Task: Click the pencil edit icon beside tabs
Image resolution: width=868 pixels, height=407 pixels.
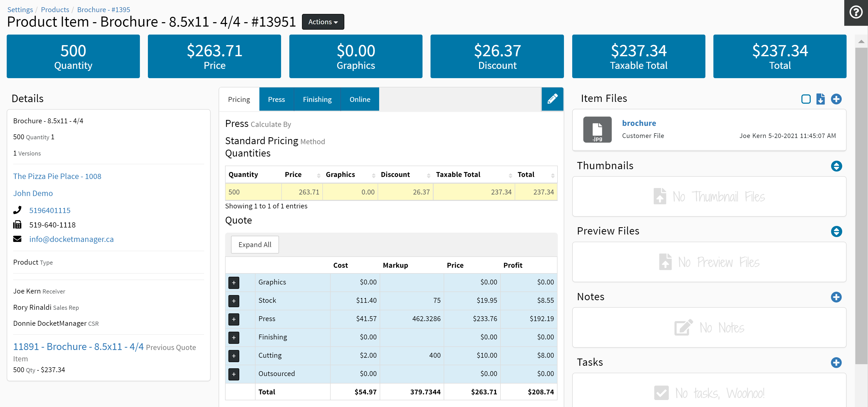Action: (552, 99)
